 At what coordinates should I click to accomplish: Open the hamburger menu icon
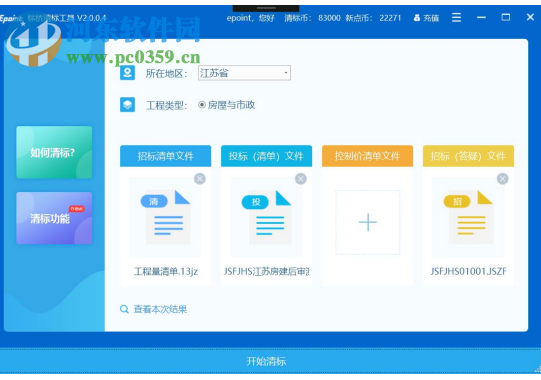click(x=456, y=17)
